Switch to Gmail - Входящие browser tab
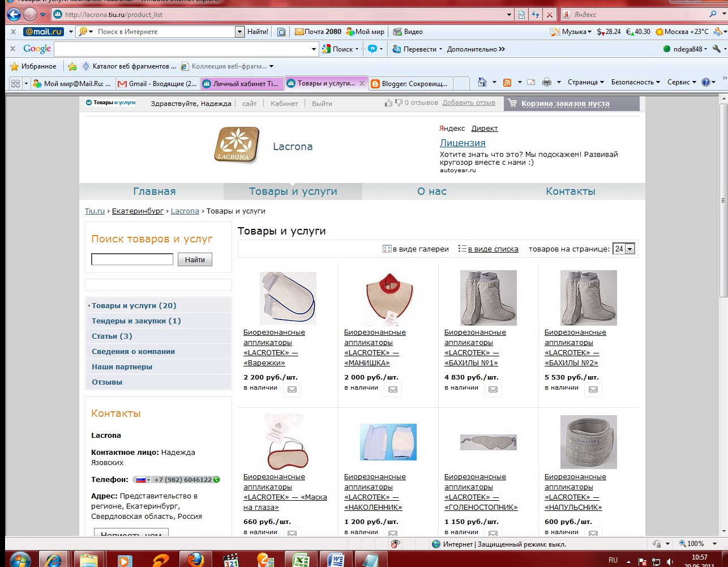 (x=157, y=83)
